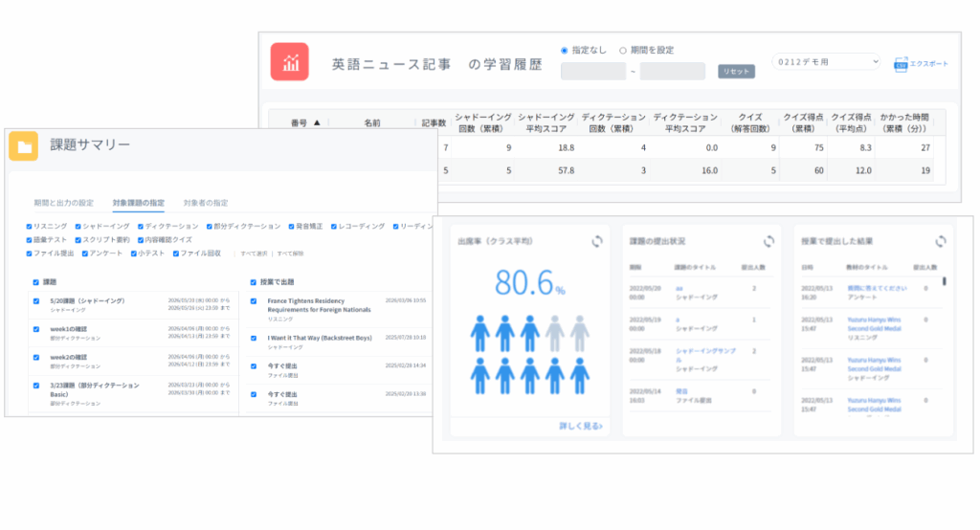Open the Yuzuru Hanyu link labeled シャドーイング
Screen dimensions: 980x530
pyautogui.click(x=875, y=364)
